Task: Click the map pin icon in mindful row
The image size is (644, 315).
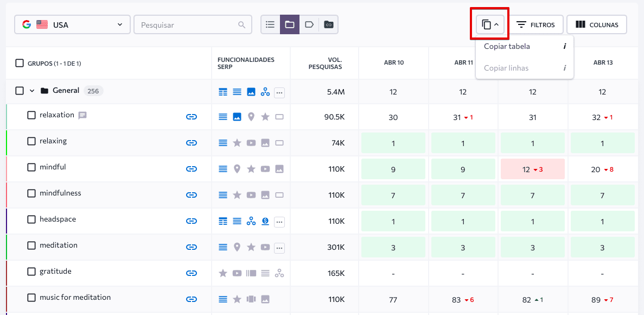Action: [x=237, y=169]
